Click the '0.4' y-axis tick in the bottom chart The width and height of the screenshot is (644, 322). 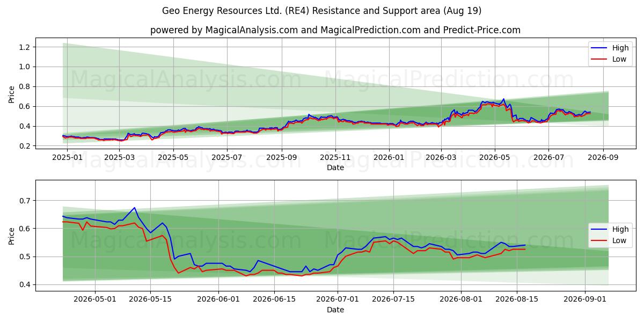point(26,285)
